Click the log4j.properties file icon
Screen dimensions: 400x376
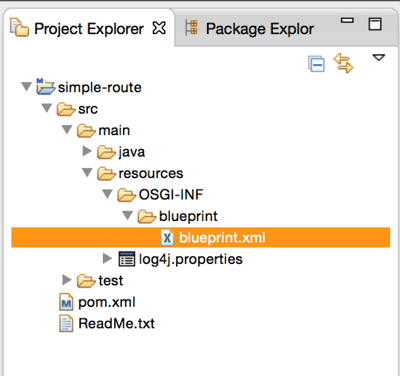point(127,259)
